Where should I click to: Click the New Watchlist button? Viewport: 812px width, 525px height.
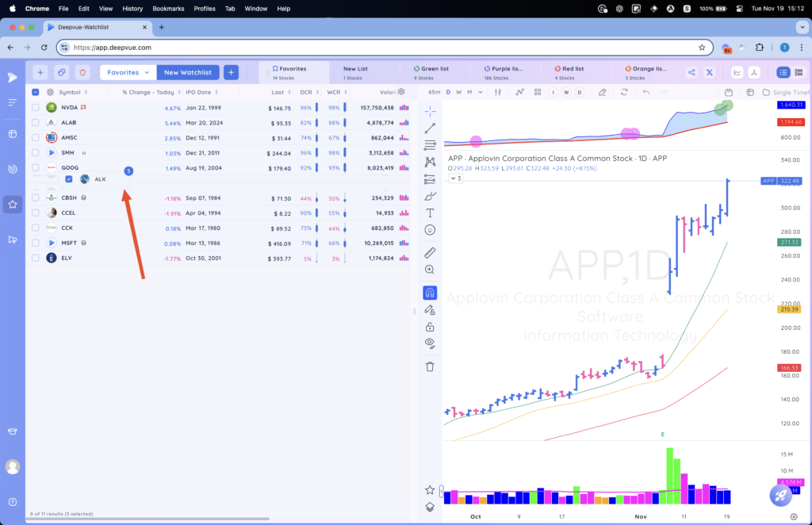pos(187,72)
